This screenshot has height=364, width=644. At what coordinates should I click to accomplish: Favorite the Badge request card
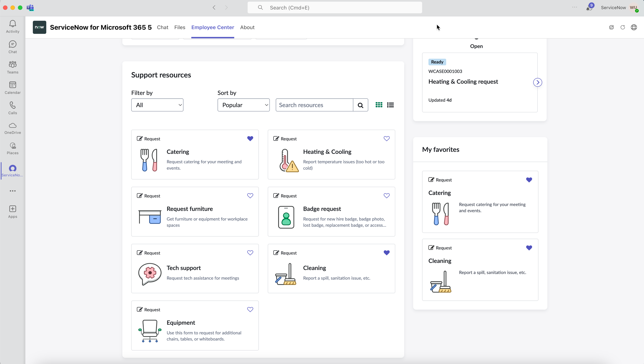click(386, 196)
